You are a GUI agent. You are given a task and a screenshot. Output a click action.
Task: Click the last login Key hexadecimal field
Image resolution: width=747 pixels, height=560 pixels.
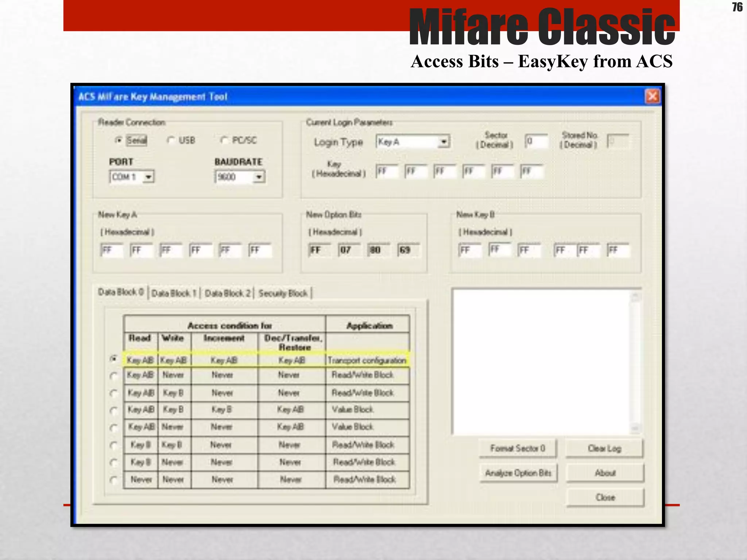tap(532, 171)
